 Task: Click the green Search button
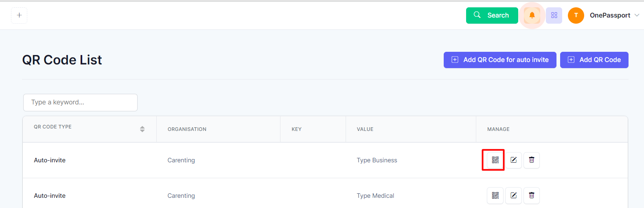(x=492, y=15)
